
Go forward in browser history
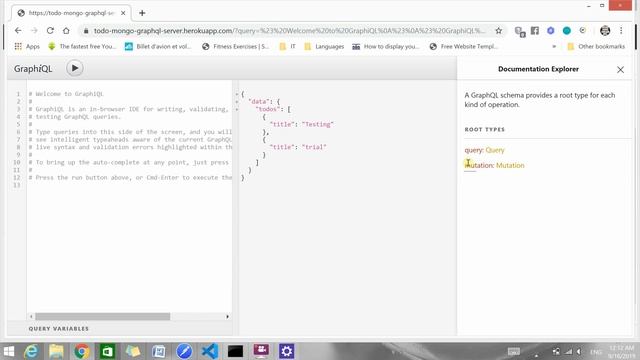click(x=34, y=31)
